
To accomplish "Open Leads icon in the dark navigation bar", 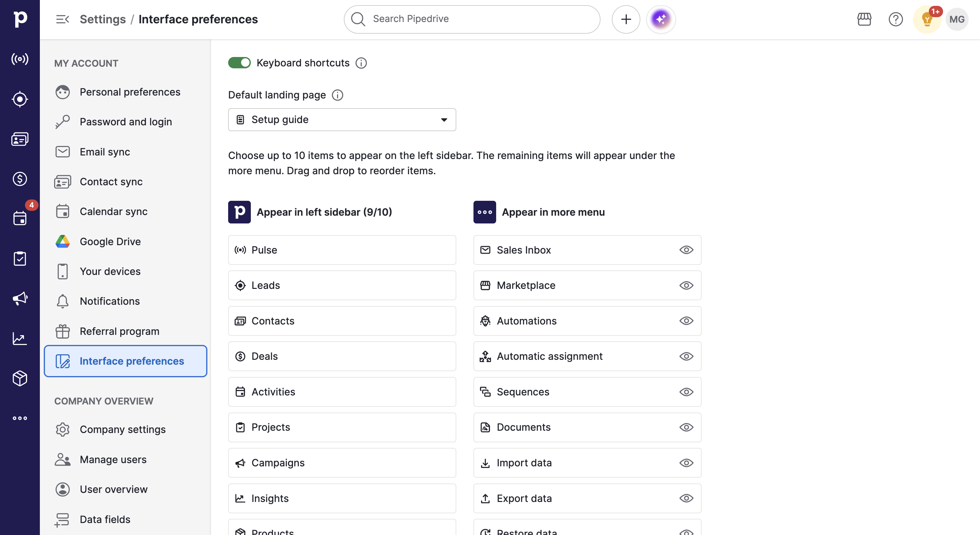I will point(20,99).
